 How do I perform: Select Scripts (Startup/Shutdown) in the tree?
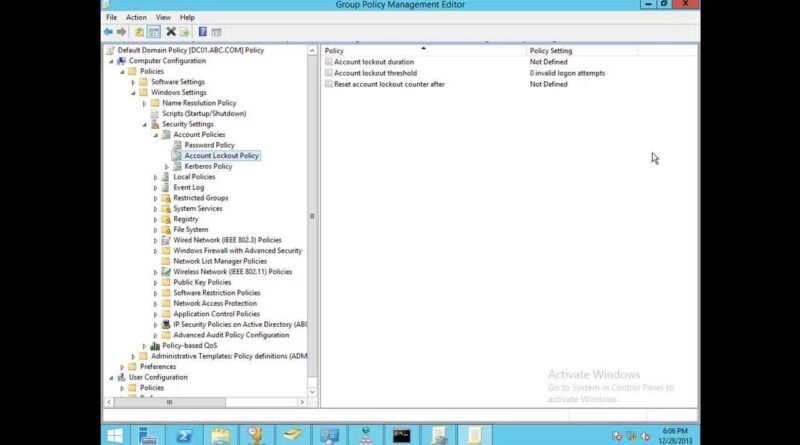[x=204, y=113]
